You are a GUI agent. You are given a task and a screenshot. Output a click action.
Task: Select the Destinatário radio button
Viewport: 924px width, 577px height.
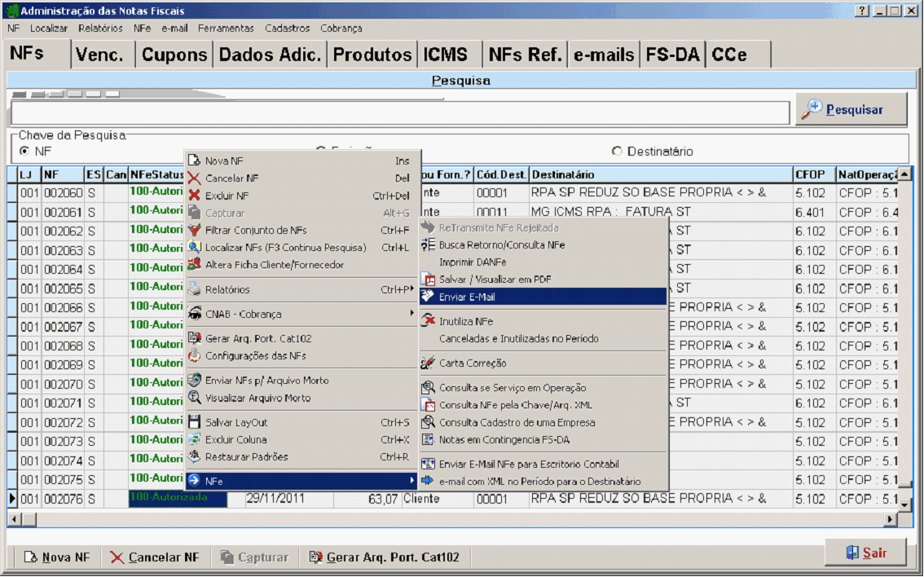click(617, 152)
